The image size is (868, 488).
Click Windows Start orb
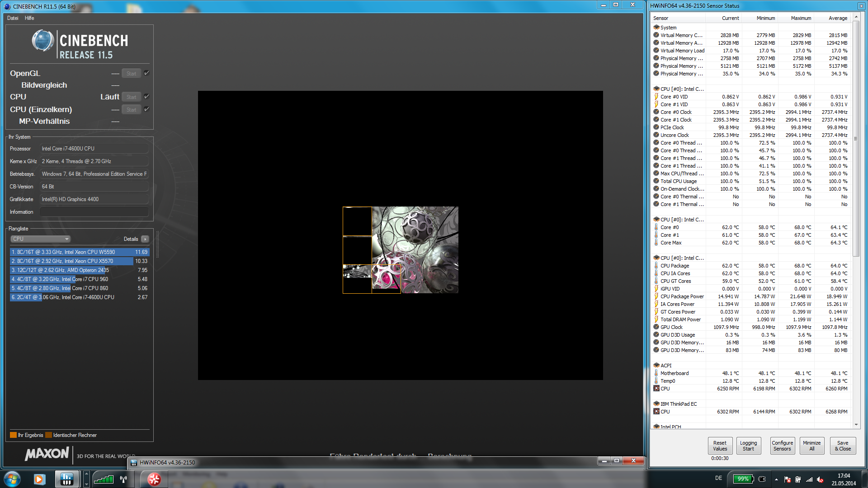[12, 479]
